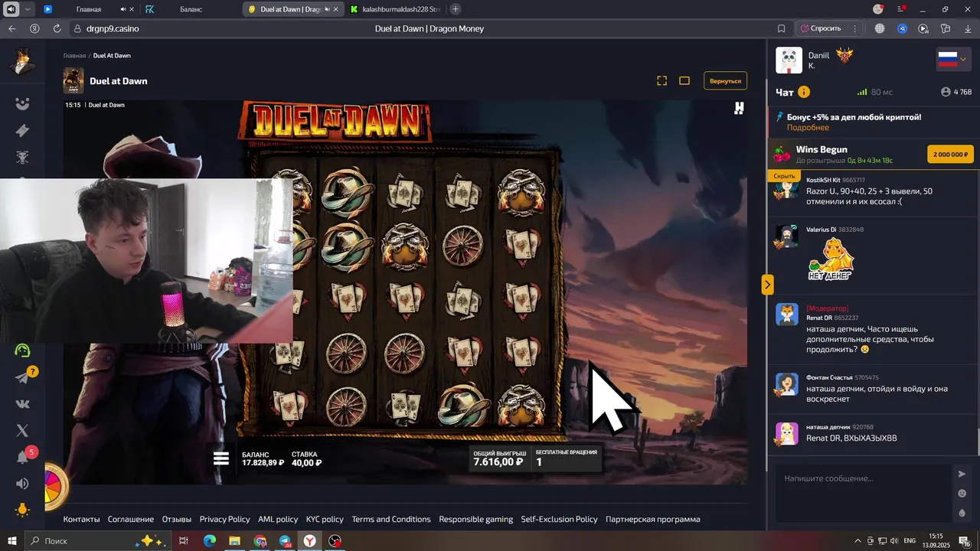Image resolution: width=980 pixels, height=551 pixels.
Task: Open Подробнее link for crypto bonus
Action: pos(808,128)
